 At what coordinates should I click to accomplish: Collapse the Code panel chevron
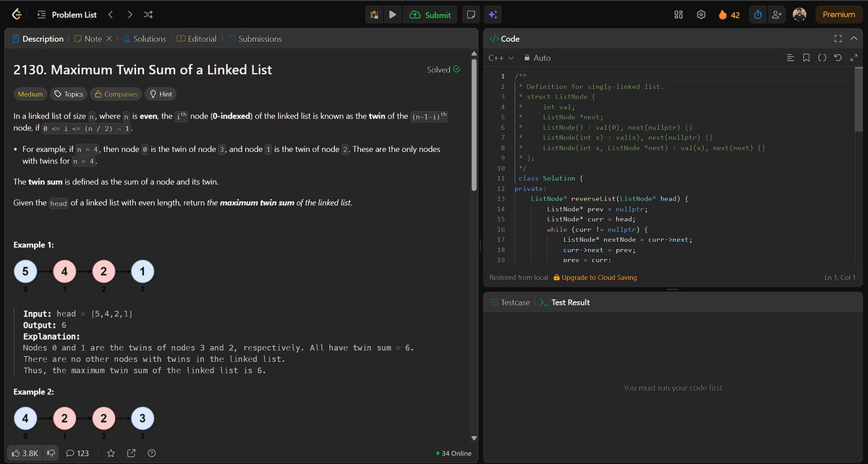tap(854, 39)
